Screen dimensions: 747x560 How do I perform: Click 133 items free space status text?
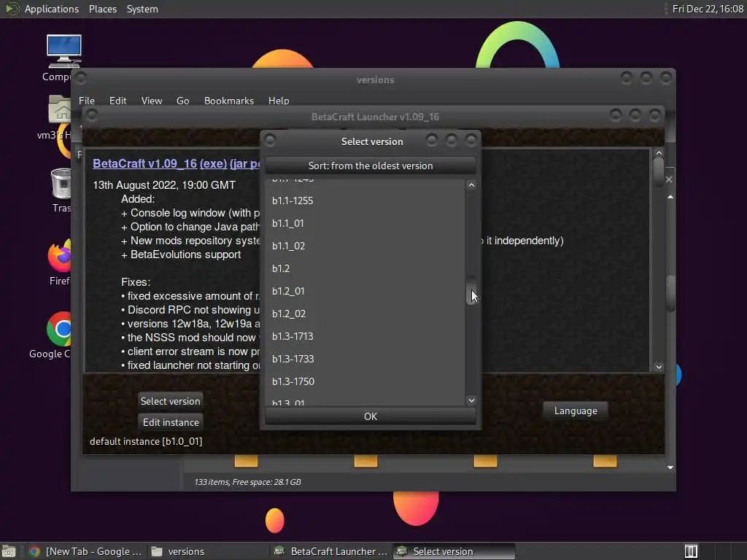247,482
